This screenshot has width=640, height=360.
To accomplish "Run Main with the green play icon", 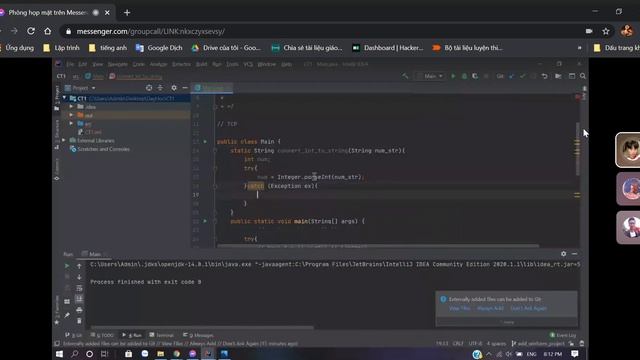I will [x=453, y=76].
